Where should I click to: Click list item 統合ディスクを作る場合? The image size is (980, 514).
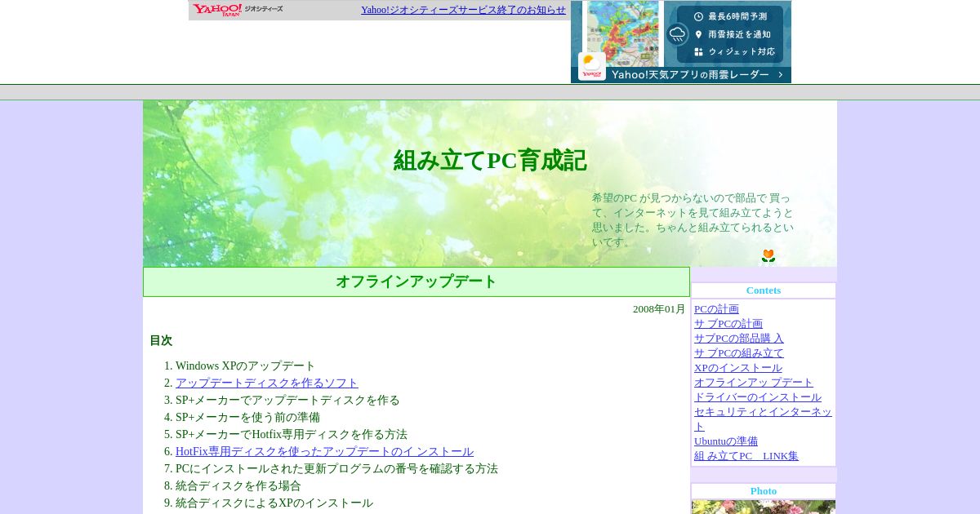click(x=238, y=486)
